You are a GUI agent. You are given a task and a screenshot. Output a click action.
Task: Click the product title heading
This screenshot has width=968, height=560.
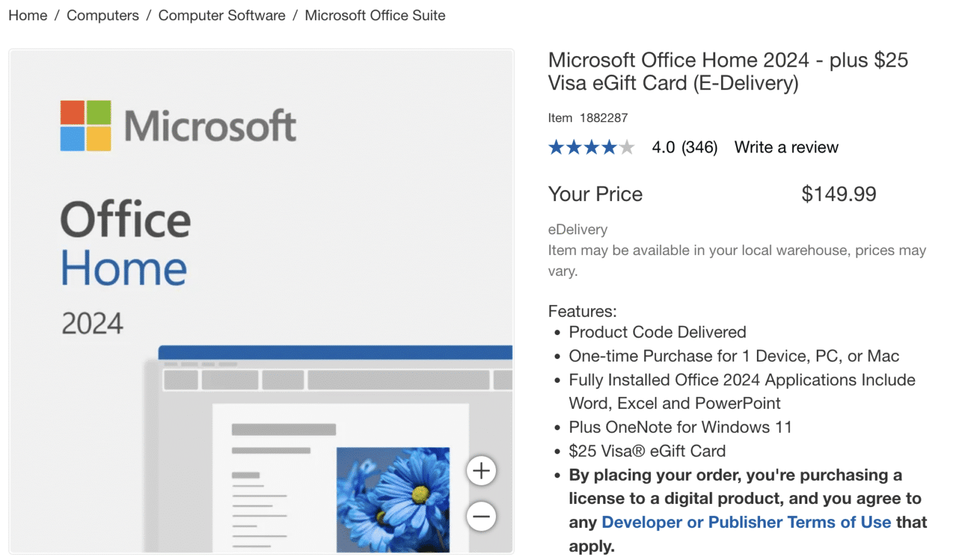729,71
